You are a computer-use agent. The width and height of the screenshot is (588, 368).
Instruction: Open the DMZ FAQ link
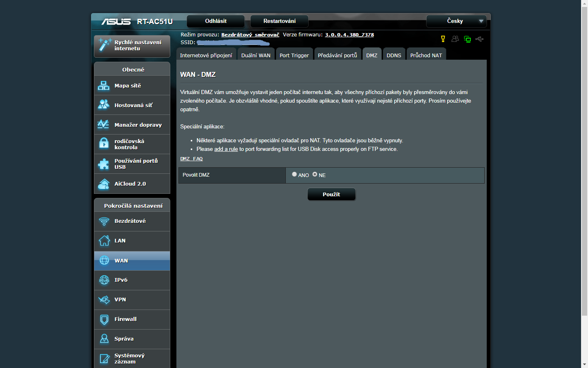[x=191, y=159]
